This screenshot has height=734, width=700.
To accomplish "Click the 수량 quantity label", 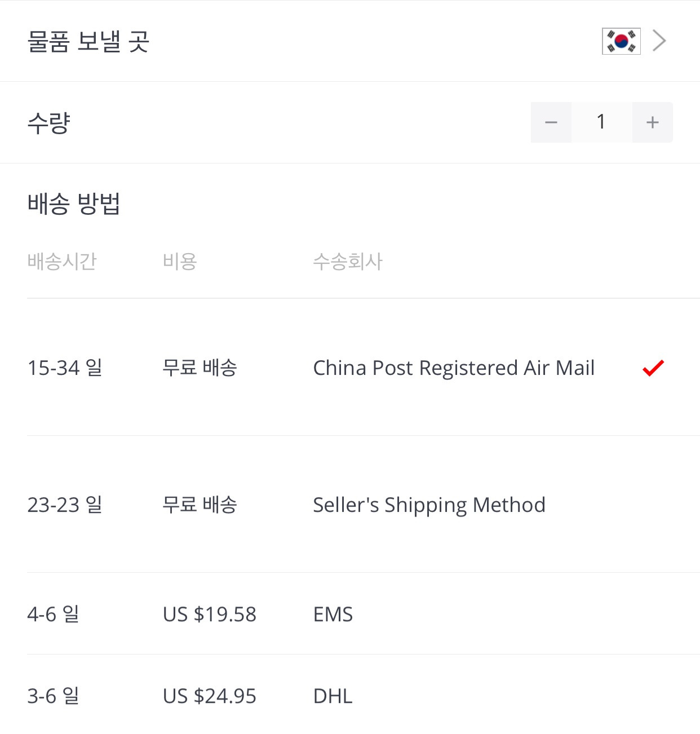I will coord(48,123).
